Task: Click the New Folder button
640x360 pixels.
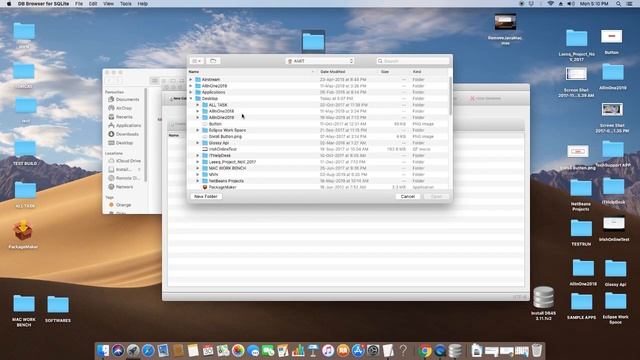Action: [206, 196]
